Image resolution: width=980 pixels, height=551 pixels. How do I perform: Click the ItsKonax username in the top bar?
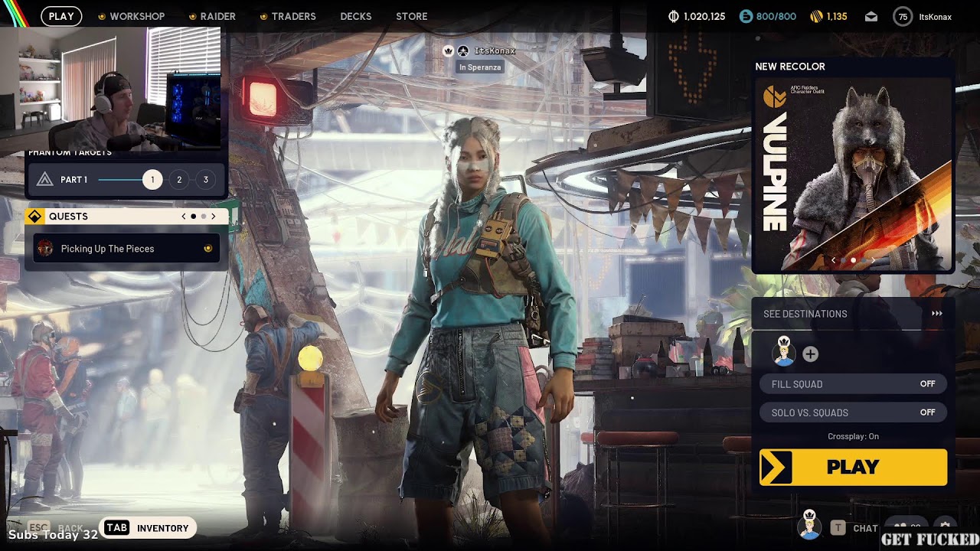(936, 16)
